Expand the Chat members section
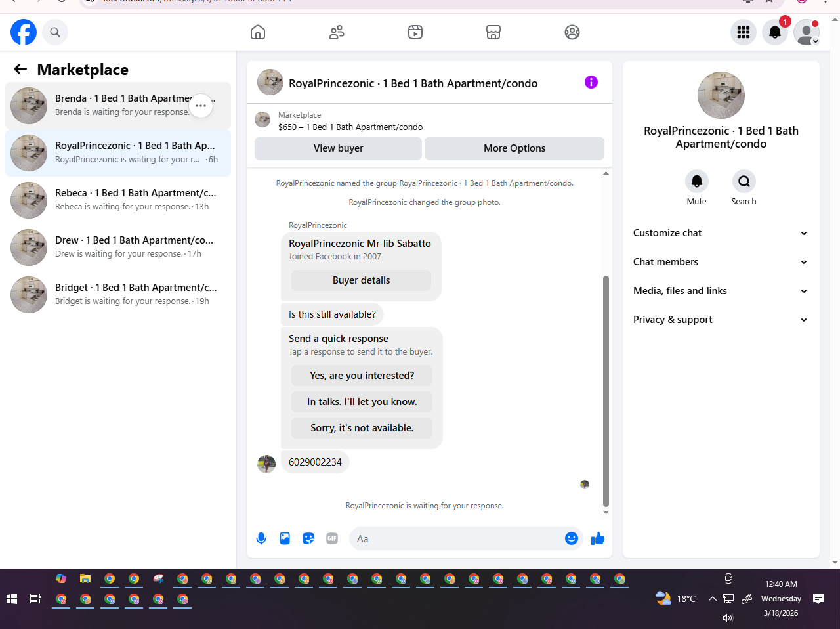This screenshot has height=629, width=840. [721, 262]
